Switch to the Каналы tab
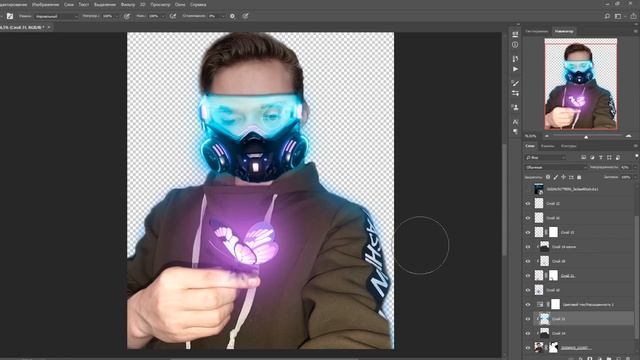Viewport: 640px width, 360px height. click(x=547, y=146)
